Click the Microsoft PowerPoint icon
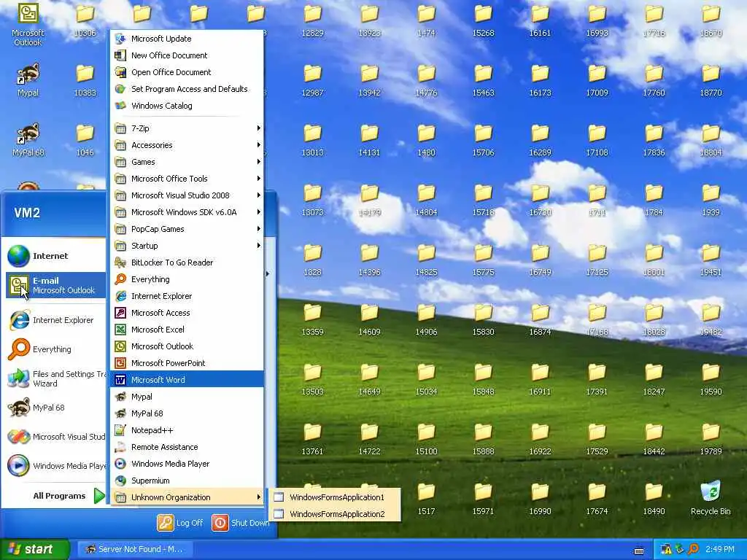747x560 pixels. pos(120,363)
